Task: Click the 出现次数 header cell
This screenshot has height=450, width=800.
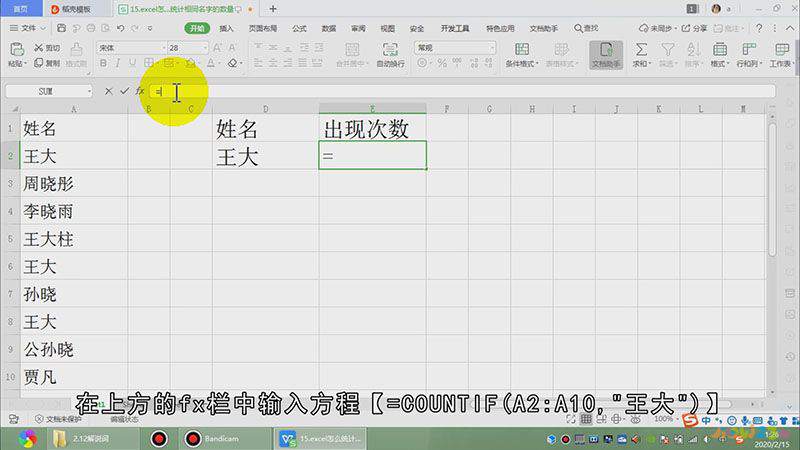Action: [372, 128]
